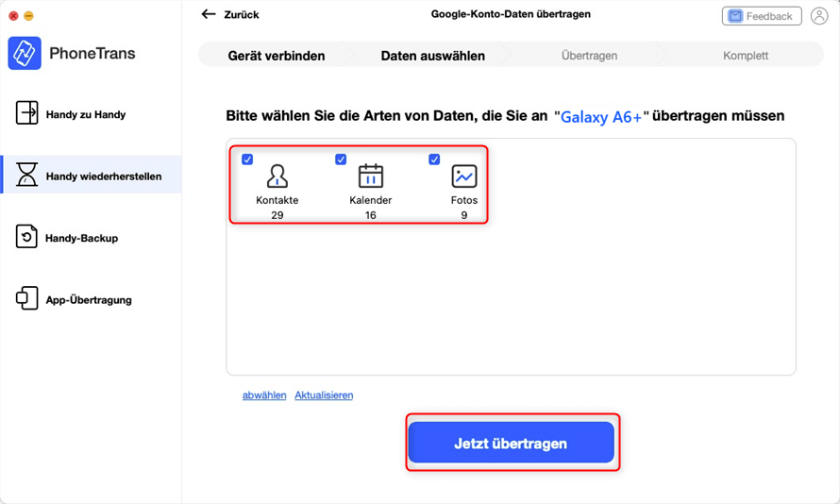The image size is (840, 504).
Task: Uncheck the Kontakte checkbox
Action: point(247,160)
